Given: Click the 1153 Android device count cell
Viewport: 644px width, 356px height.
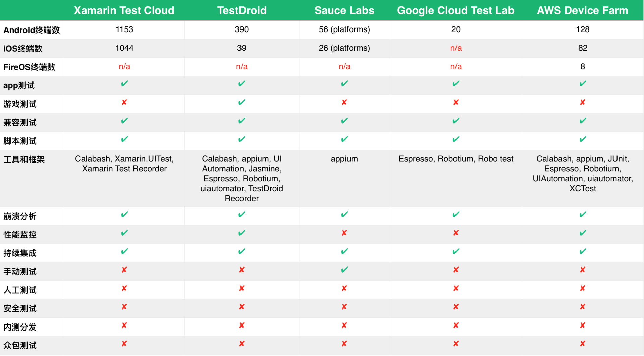Looking at the screenshot, I should [x=124, y=29].
